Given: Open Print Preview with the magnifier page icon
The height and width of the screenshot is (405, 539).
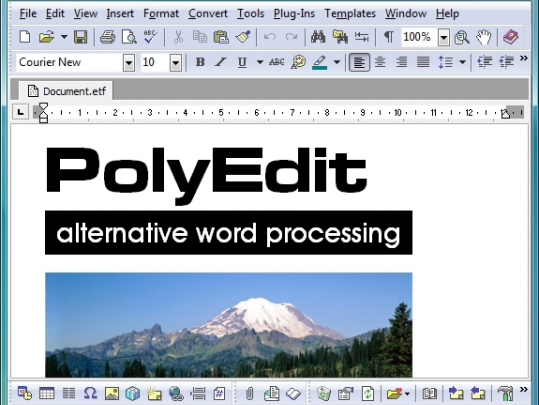Looking at the screenshot, I should point(129,37).
